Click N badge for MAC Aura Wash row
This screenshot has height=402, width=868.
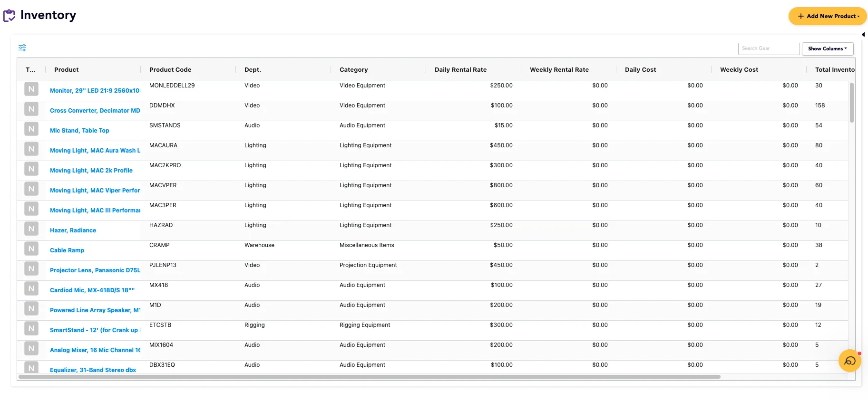31,149
